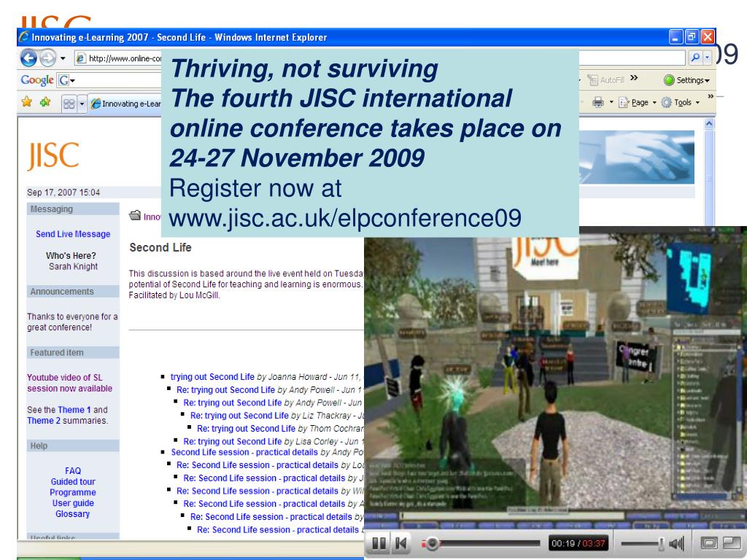Click the Second Life forum heading
747x560 pixels.
(160, 248)
